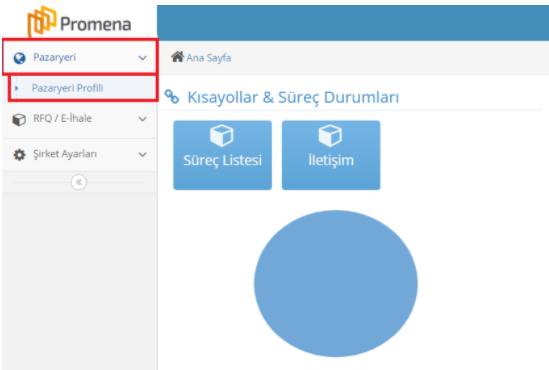The image size is (549, 370).
Task: Go to the Ana Sayfa breadcrumb link
Action: [x=209, y=58]
